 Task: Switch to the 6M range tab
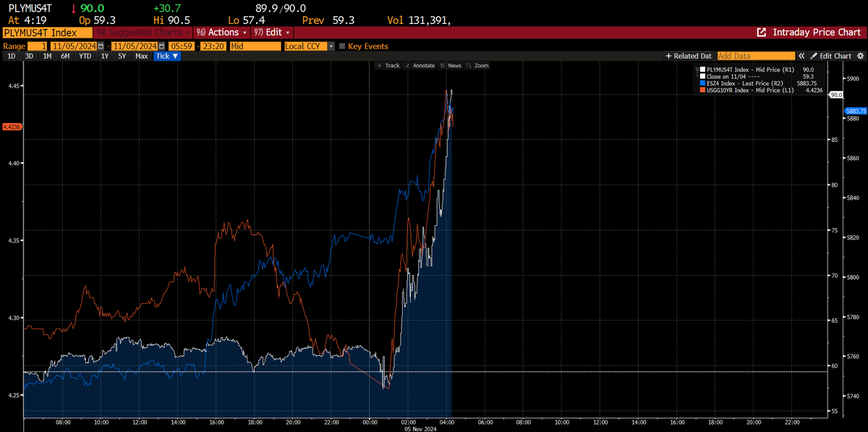(x=65, y=56)
